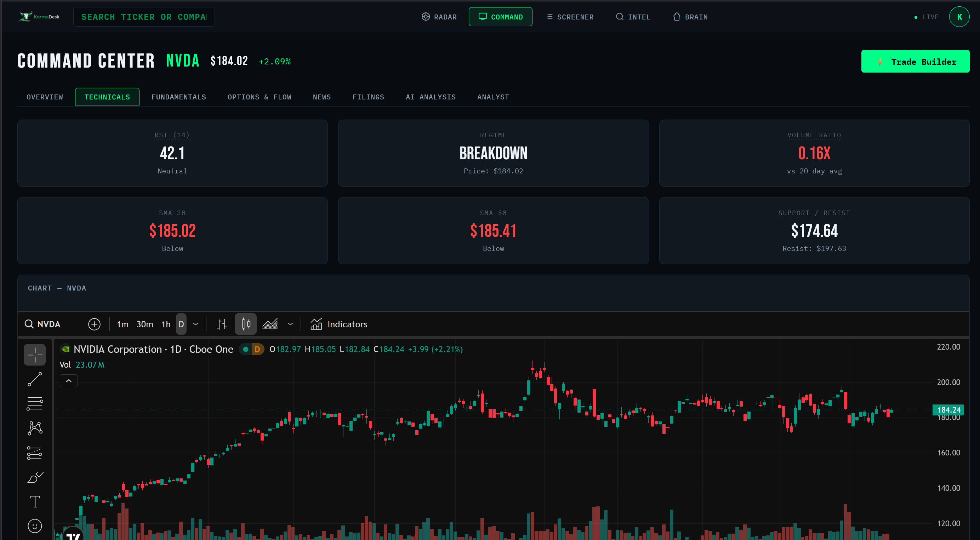Click the Trade Builder button
Screen dimensions: 980x540
(915, 61)
